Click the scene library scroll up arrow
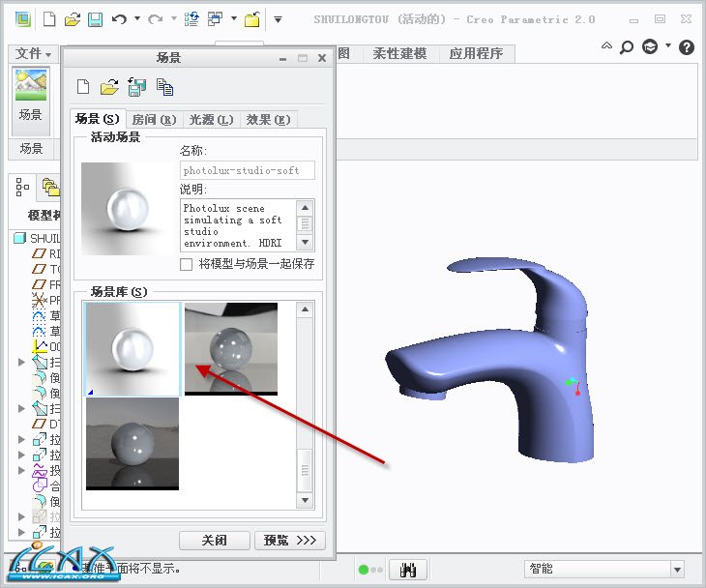 tap(305, 309)
